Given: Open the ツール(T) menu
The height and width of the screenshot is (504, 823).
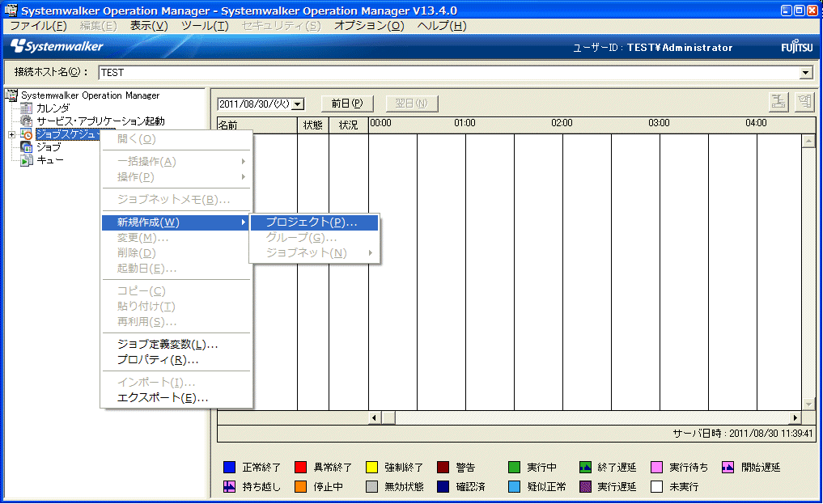Looking at the screenshot, I should 205,26.
